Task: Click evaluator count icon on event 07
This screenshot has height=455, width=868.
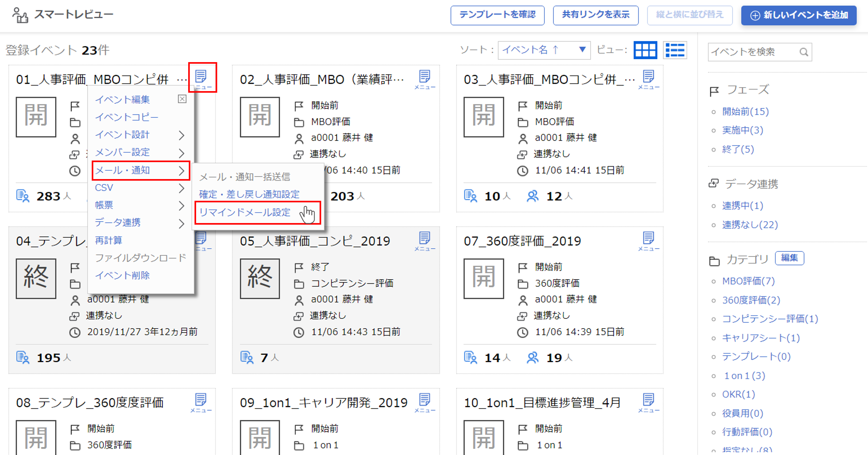Action: [x=532, y=358]
